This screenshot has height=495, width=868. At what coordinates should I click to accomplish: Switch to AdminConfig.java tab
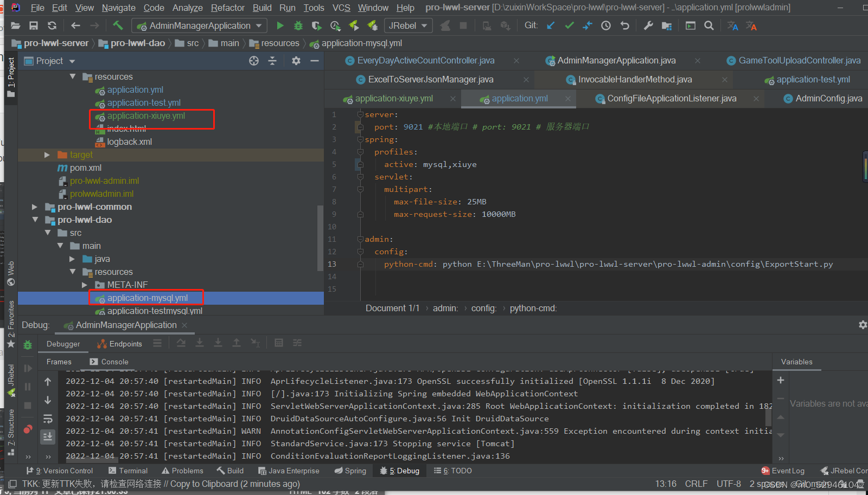(828, 98)
